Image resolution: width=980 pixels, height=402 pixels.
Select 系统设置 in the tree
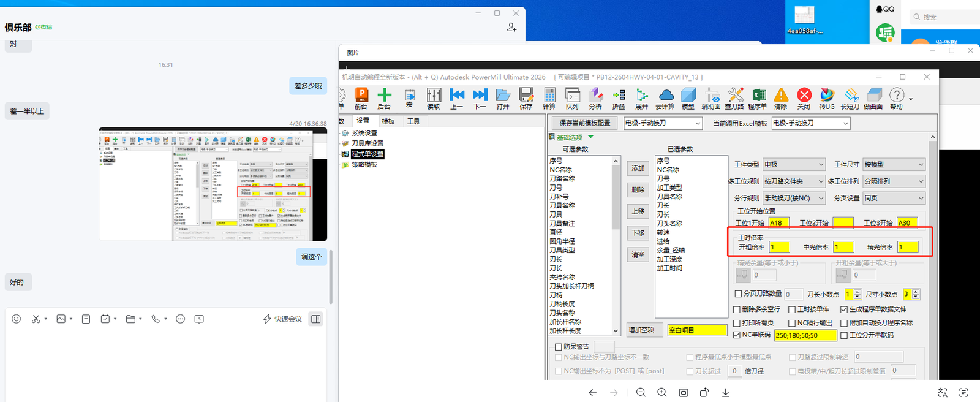pos(364,133)
